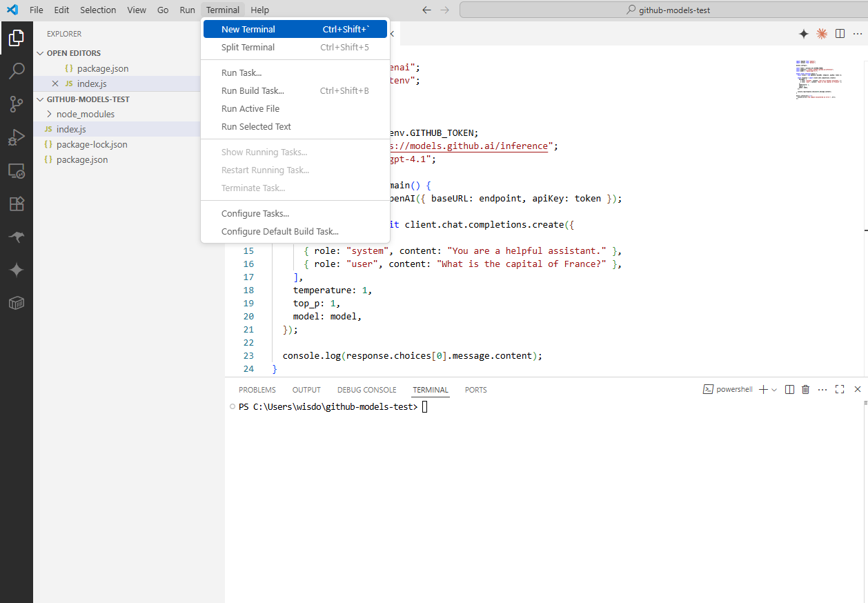Open the Remote Explorer view
The height and width of the screenshot is (603, 868).
point(17,170)
